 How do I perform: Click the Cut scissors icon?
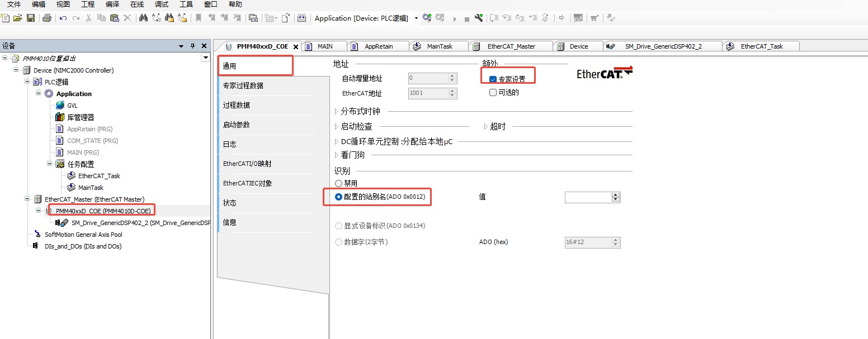pos(88,18)
